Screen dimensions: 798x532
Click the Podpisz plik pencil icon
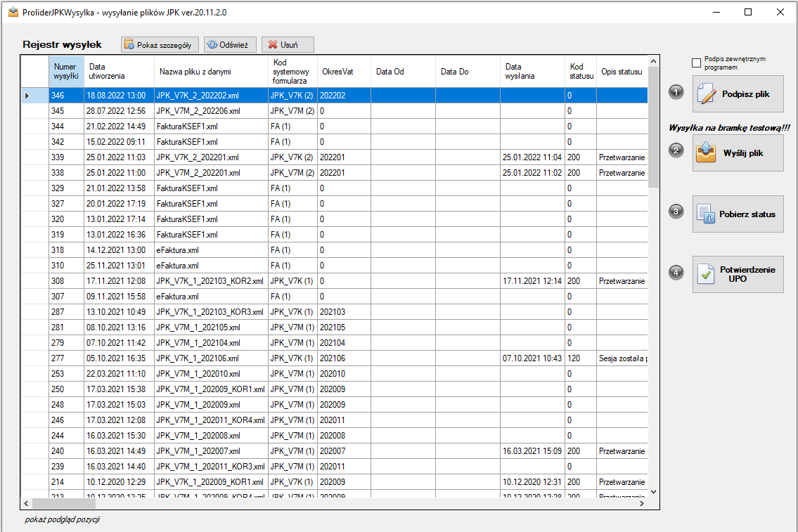click(707, 94)
